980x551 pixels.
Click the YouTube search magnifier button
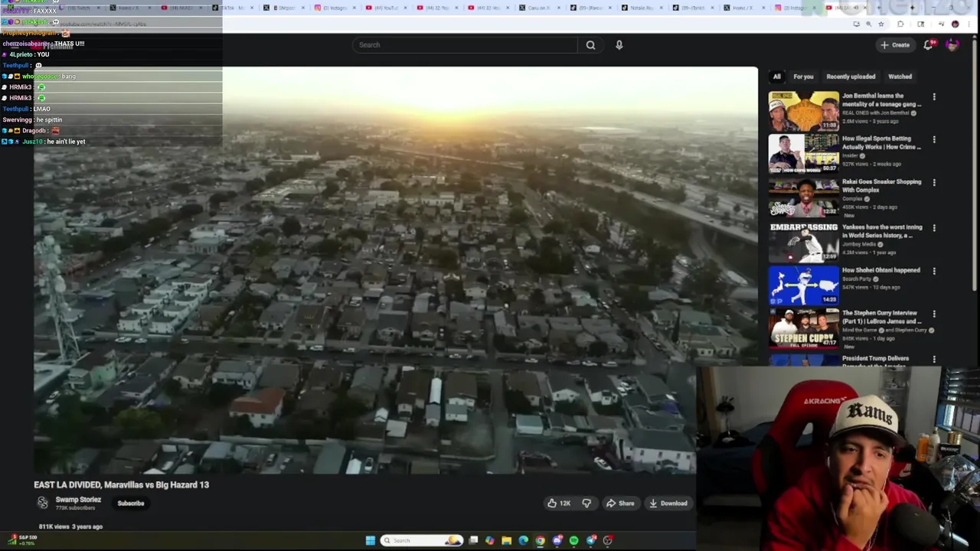(590, 45)
